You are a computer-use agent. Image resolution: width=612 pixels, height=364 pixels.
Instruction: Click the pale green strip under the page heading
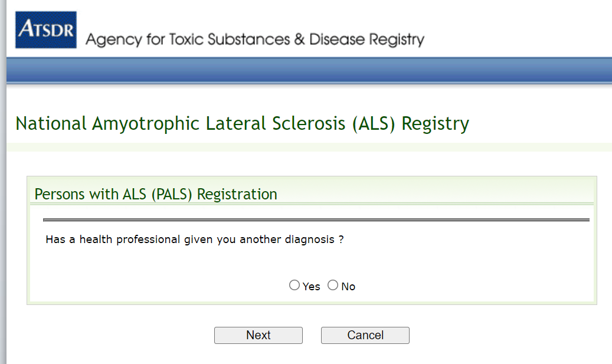(307, 147)
